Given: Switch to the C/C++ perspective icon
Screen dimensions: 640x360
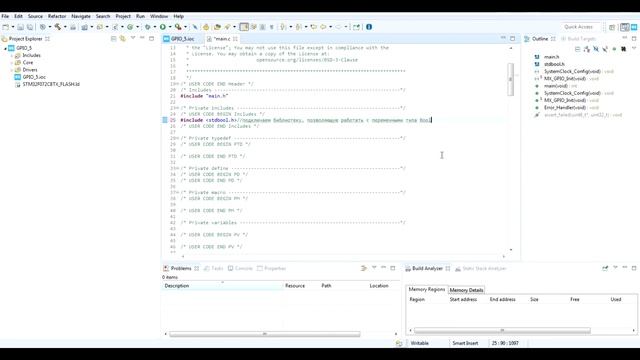Looking at the screenshot, I should (624, 27).
